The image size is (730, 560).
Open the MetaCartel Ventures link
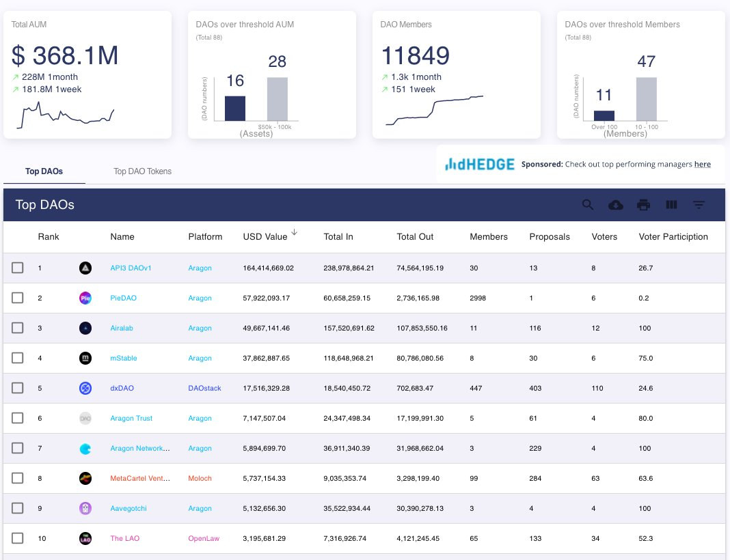coord(139,478)
